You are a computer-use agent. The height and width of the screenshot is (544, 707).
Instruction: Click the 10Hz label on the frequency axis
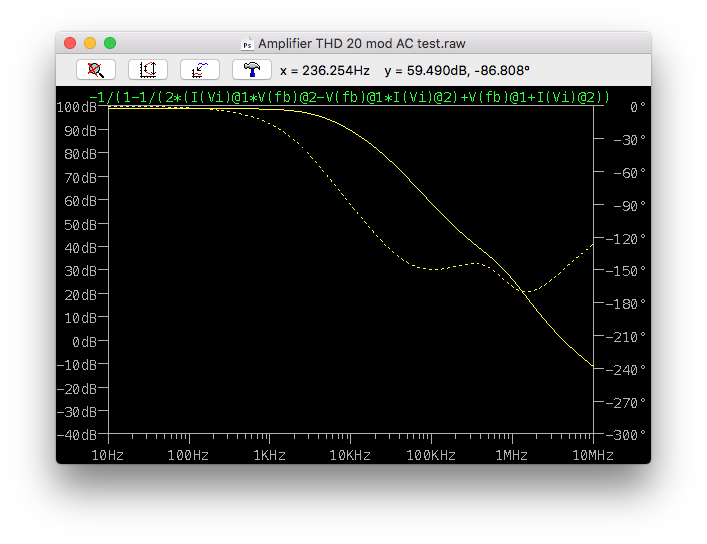coord(108,455)
